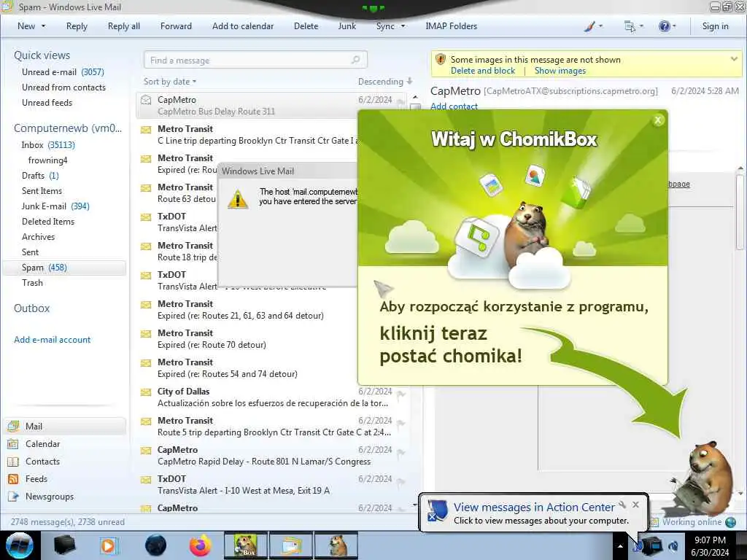Open Deleted Items folder
Image resolution: width=747 pixels, height=560 pixels.
[x=48, y=222]
